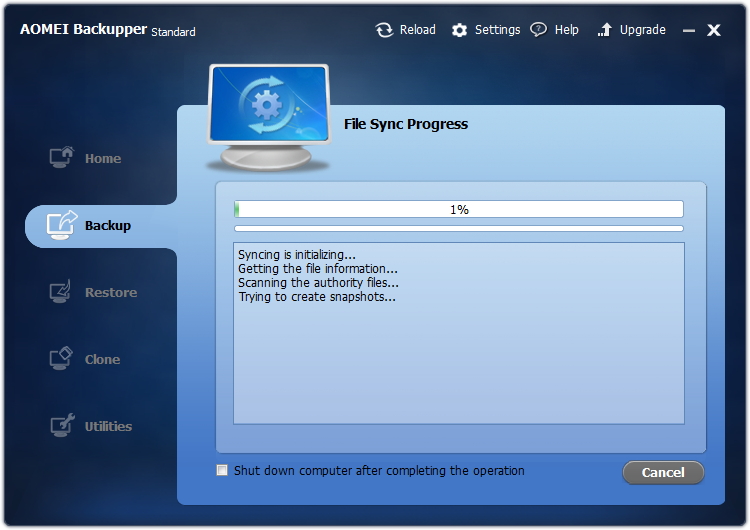
Task: Click the Clone sidebar icon
Action: (61, 358)
